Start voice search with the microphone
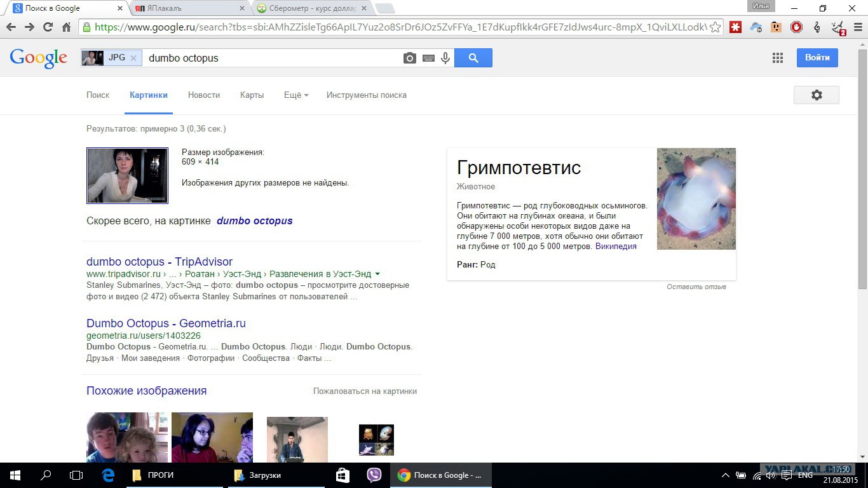The width and height of the screenshot is (868, 488). click(445, 58)
